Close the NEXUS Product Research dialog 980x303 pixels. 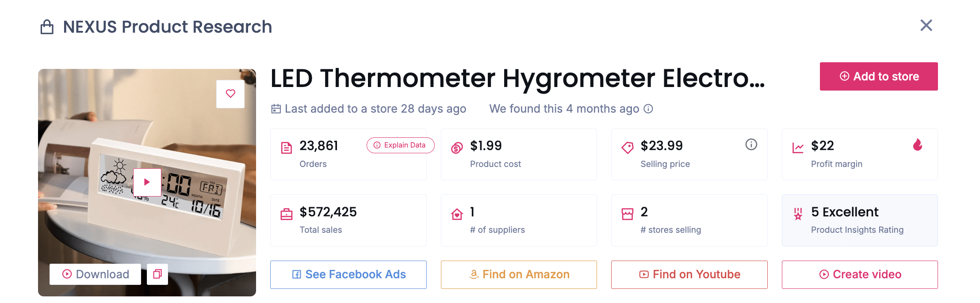pyautogui.click(x=926, y=26)
